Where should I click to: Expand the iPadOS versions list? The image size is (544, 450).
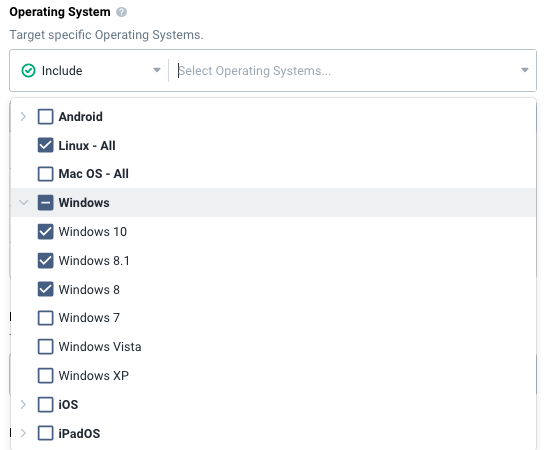pyautogui.click(x=23, y=433)
